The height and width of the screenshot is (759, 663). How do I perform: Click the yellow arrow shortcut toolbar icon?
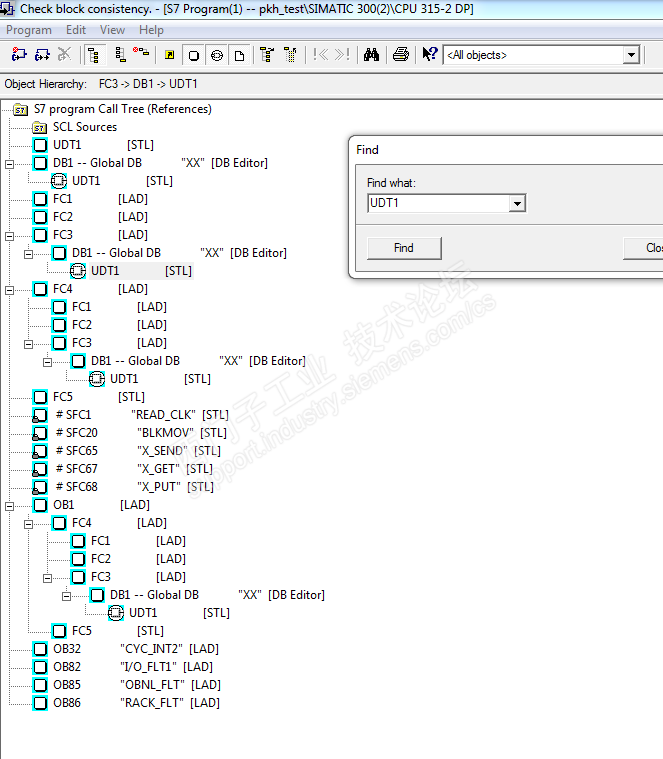[x=169, y=55]
